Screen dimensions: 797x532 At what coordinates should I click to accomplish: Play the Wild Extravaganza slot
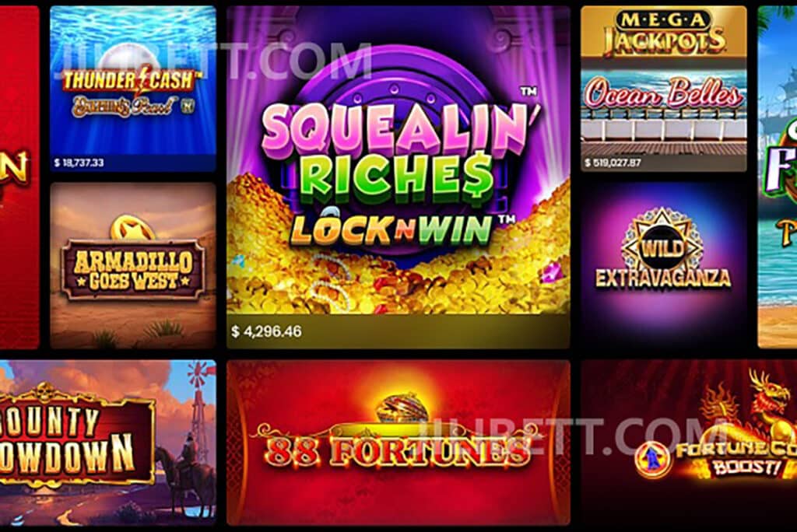pos(664,266)
